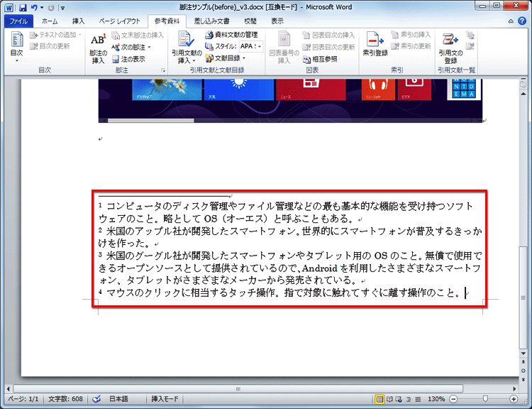Click the Word application icon in title bar
The image size is (532, 409).
coord(9,7)
